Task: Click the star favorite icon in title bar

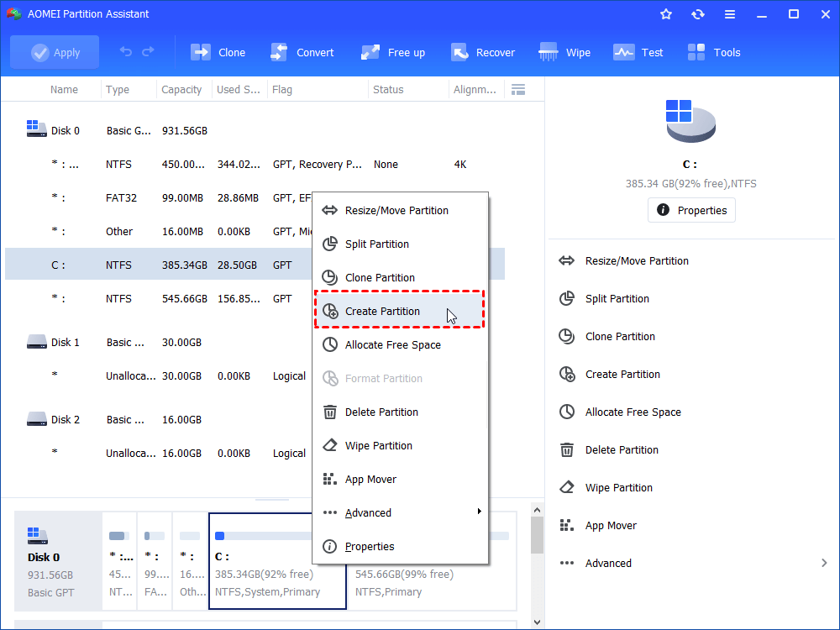Action: click(666, 14)
